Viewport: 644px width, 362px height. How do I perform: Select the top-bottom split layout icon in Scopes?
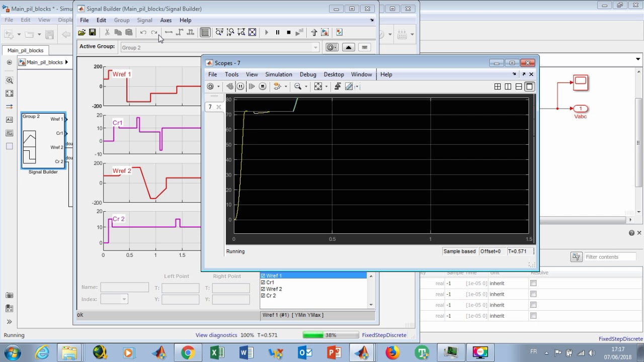519,86
